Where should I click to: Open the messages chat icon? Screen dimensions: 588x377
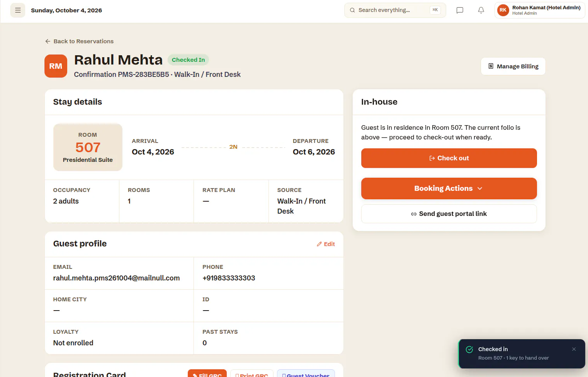pyautogui.click(x=460, y=10)
